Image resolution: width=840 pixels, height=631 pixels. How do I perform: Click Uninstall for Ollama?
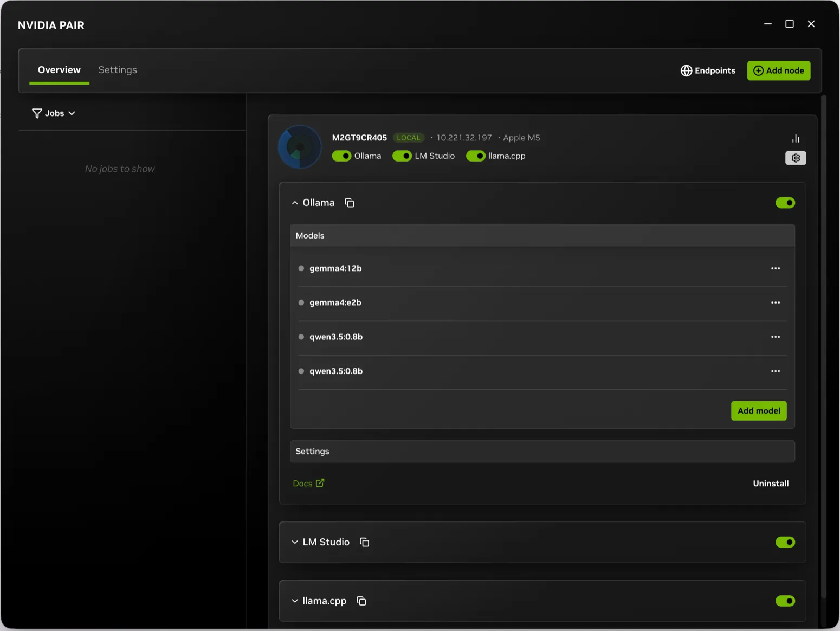click(x=771, y=484)
